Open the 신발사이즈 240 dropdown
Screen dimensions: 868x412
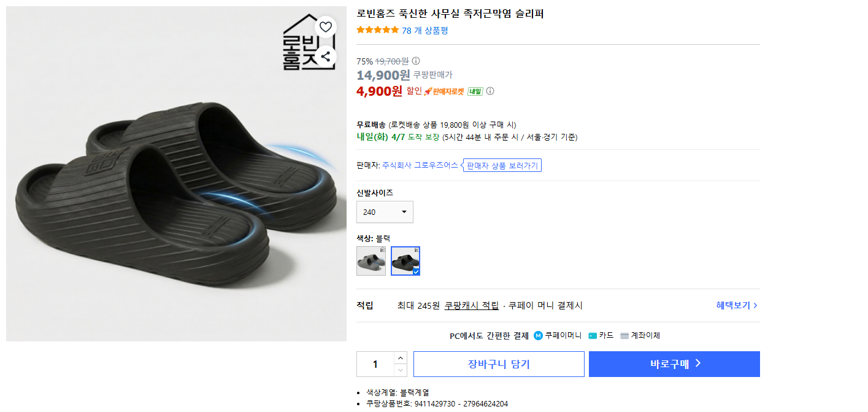(385, 212)
